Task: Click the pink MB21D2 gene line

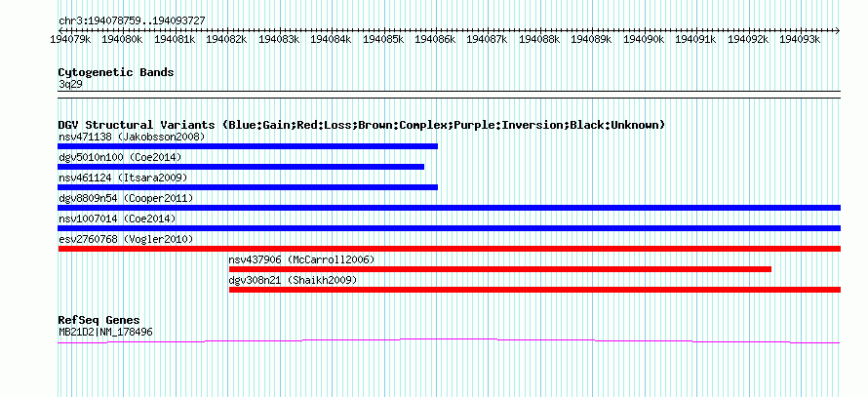Action: (449, 341)
